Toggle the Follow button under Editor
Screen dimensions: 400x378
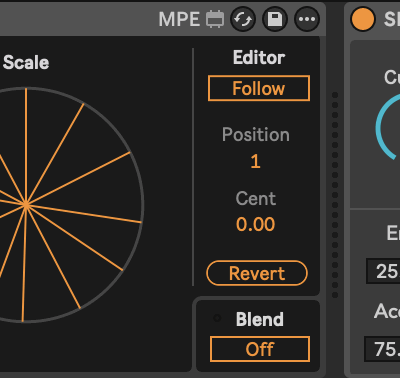pos(259,88)
